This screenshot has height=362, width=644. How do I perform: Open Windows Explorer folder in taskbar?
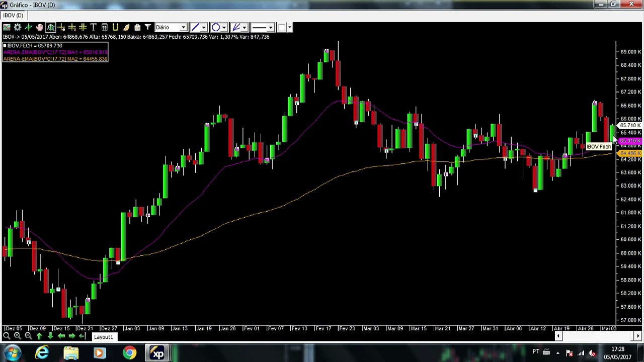click(x=71, y=353)
